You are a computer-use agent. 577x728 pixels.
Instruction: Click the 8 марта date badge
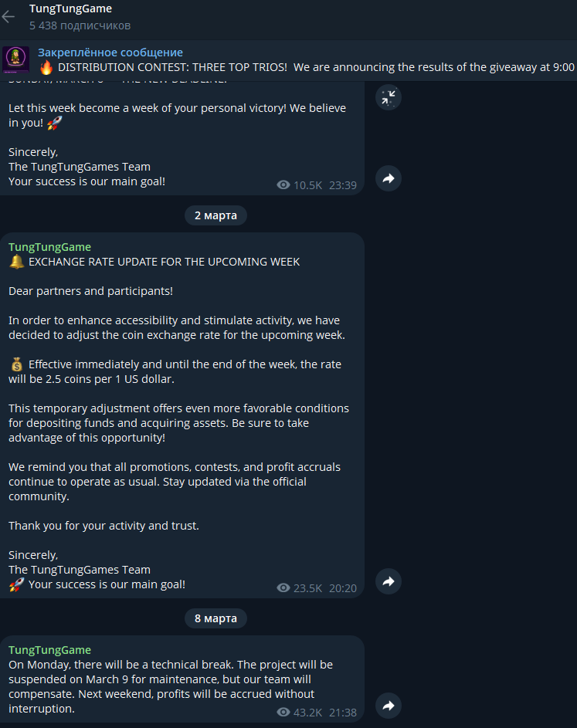[x=216, y=618]
